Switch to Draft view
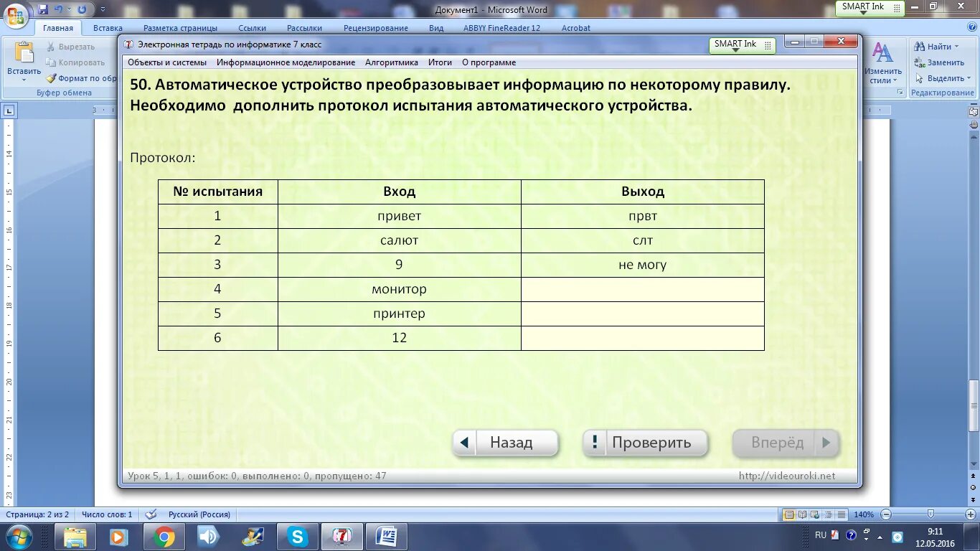This screenshot has width=980, height=551. (842, 514)
